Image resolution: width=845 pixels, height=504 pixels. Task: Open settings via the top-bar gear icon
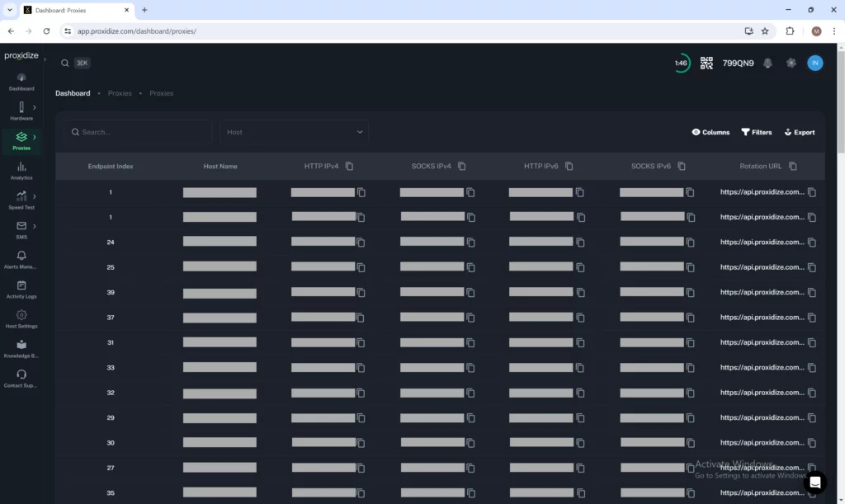click(791, 63)
